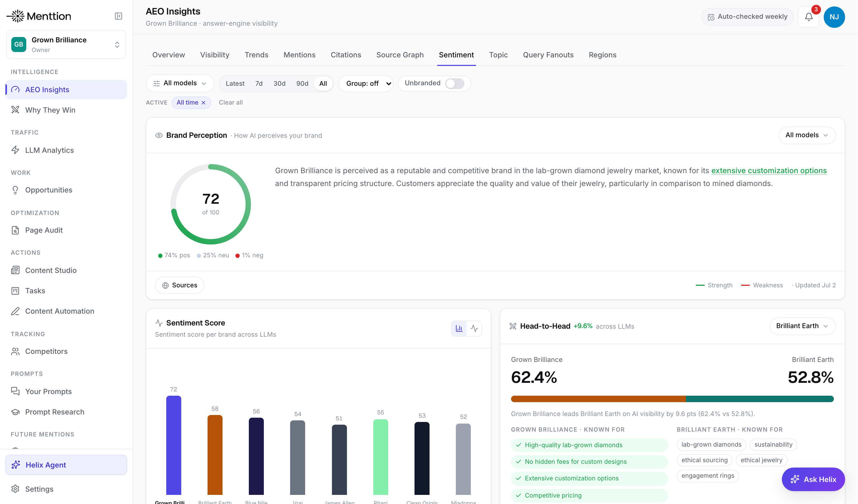The height and width of the screenshot is (504, 858).
Task: Open notifications bell
Action: point(809,17)
